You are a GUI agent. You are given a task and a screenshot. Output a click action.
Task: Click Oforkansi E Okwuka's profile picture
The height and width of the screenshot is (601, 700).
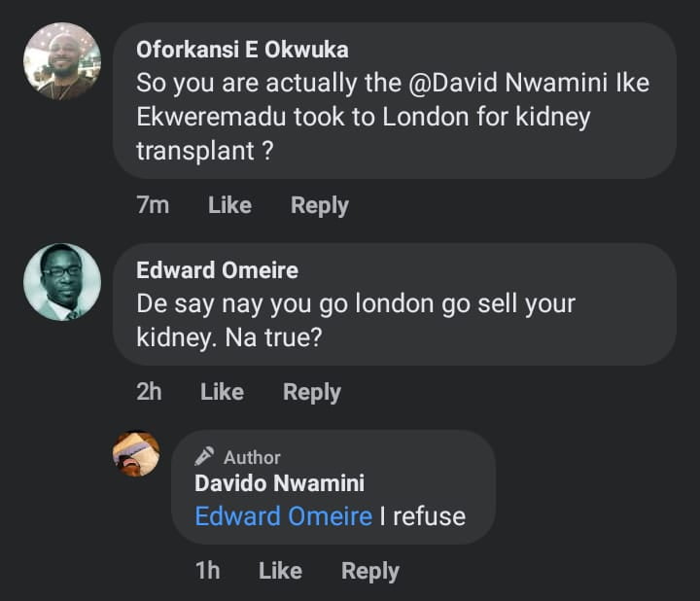pos(62,61)
